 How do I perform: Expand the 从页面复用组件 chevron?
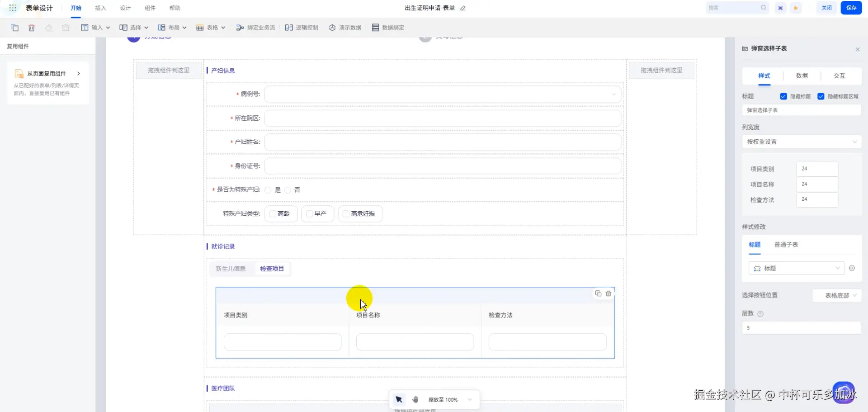(x=79, y=74)
